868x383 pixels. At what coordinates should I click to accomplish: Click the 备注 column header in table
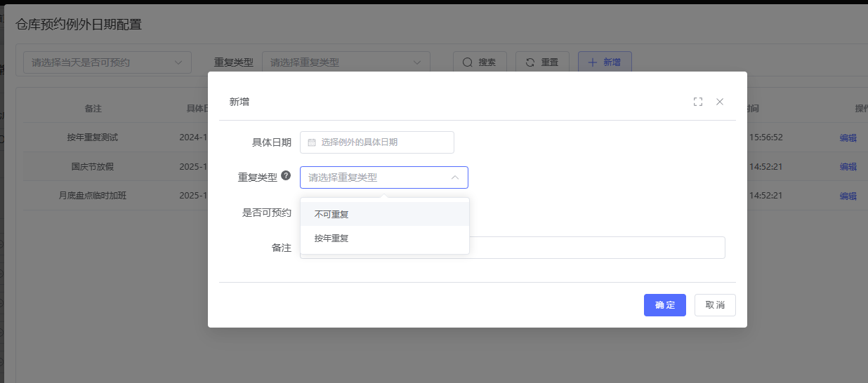point(93,109)
